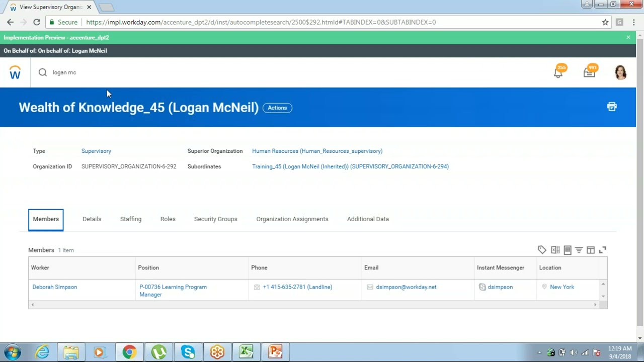The width and height of the screenshot is (644, 362).
Task: Expand Members table to fullscreen
Action: click(x=602, y=250)
